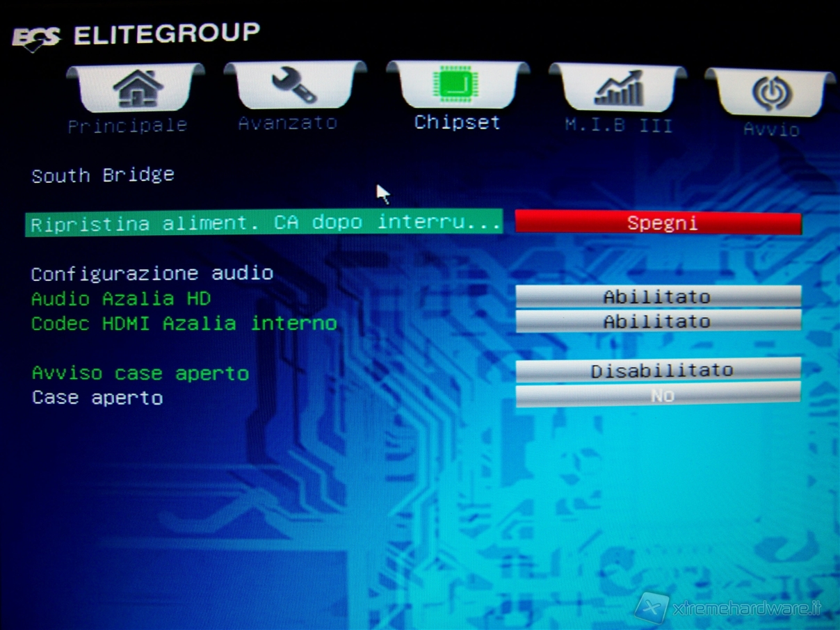Select the Audio Azalia HD setting label

[x=121, y=299]
